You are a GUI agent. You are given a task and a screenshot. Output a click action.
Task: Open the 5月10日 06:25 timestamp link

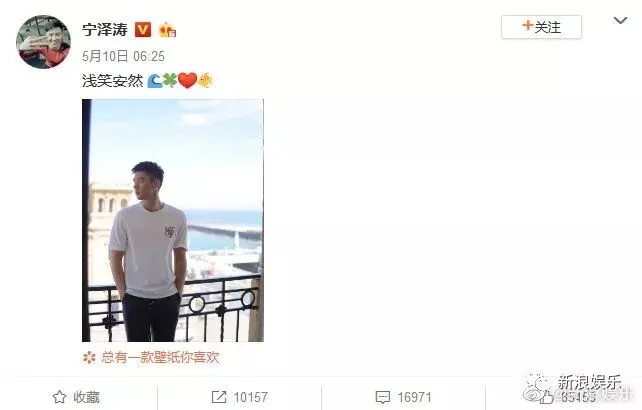coord(123,56)
